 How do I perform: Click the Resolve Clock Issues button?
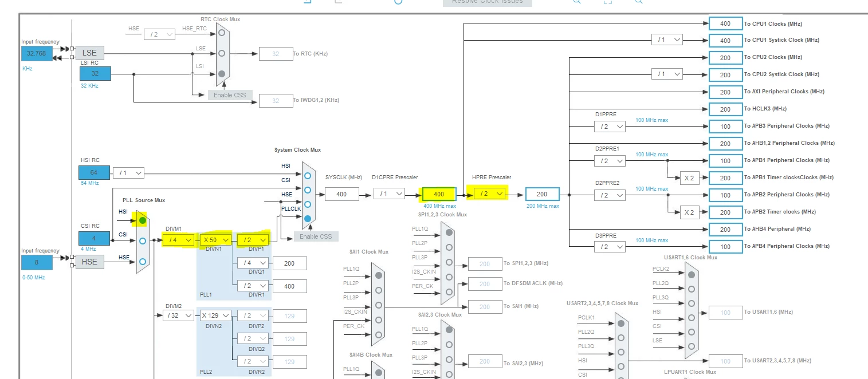(x=488, y=2)
